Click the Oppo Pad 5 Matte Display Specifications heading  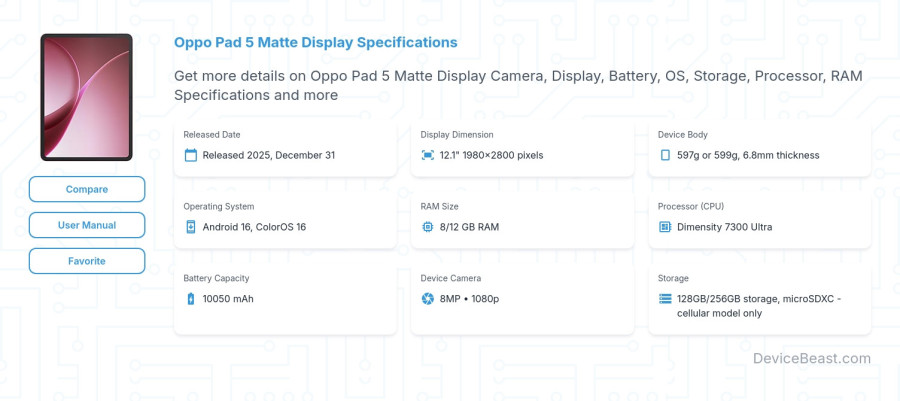click(x=316, y=42)
